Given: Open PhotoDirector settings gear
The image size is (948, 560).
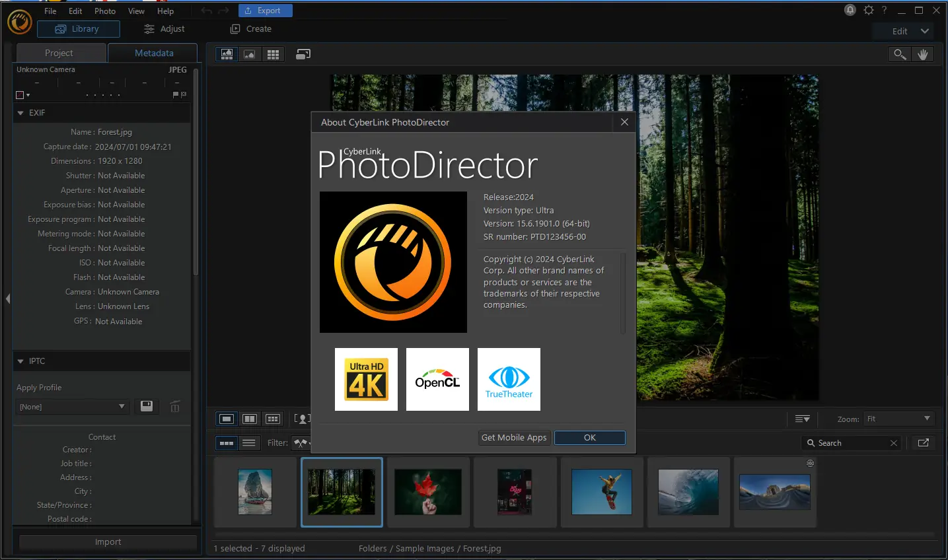Looking at the screenshot, I should tap(868, 10).
